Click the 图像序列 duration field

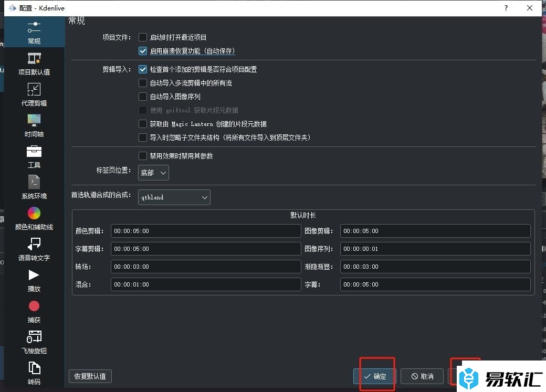pos(435,249)
